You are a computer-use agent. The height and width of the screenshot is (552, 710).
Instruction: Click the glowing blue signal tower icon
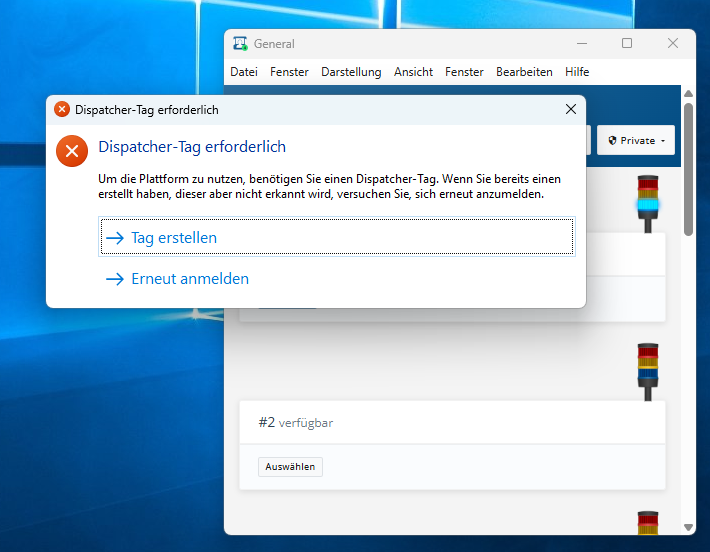[x=648, y=204]
